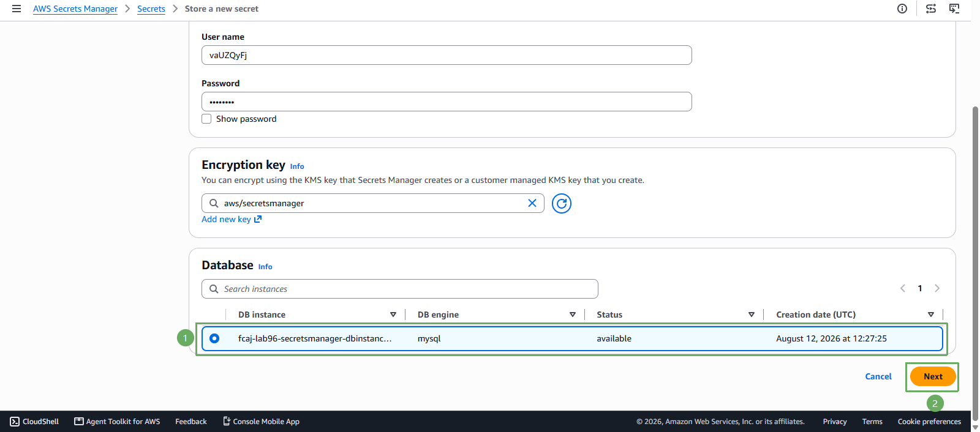Open the settings toggle icon in header
Image resolution: width=980 pixels, height=432 pixels.
(931, 9)
